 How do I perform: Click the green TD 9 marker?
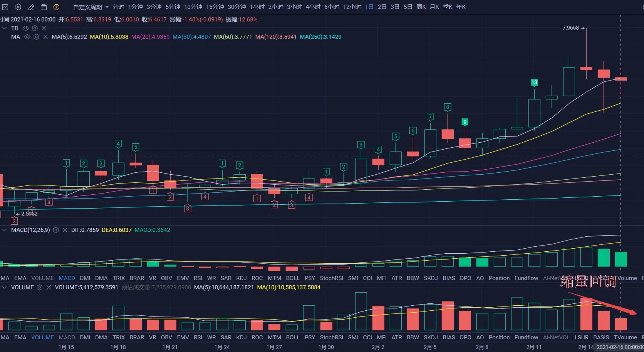(x=465, y=122)
